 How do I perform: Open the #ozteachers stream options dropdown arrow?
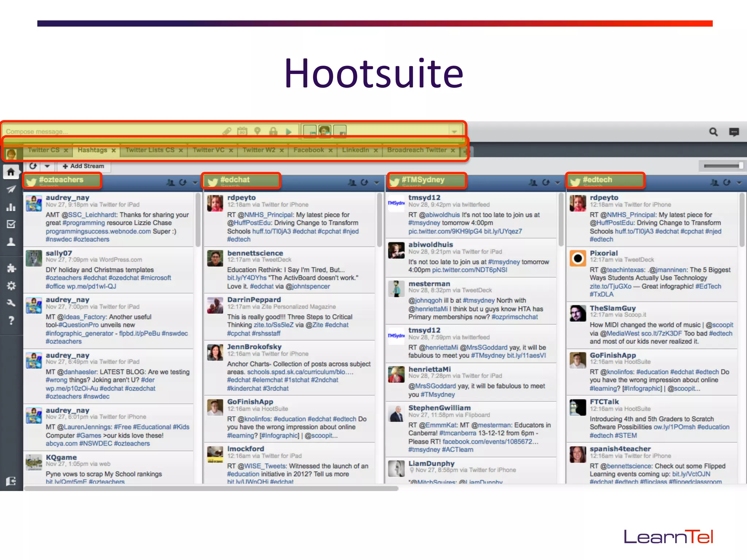[195, 183]
